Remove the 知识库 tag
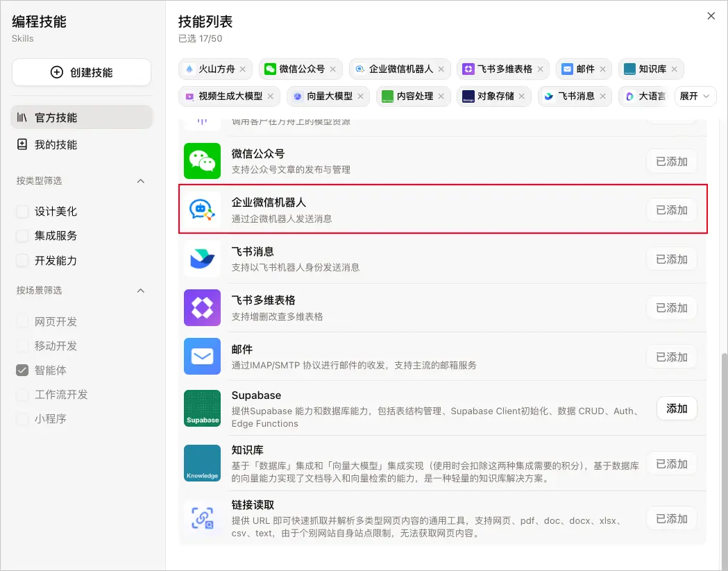This screenshot has height=571, width=728. click(x=674, y=69)
